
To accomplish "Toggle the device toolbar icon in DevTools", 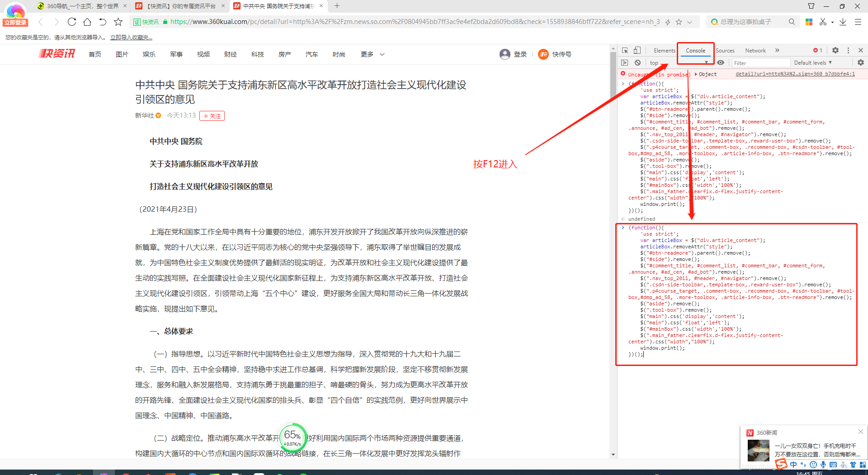I will pyautogui.click(x=637, y=50).
